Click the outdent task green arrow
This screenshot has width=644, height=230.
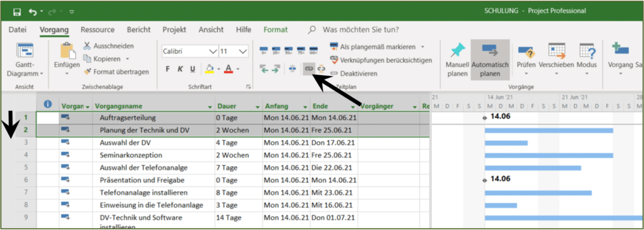[x=265, y=70]
